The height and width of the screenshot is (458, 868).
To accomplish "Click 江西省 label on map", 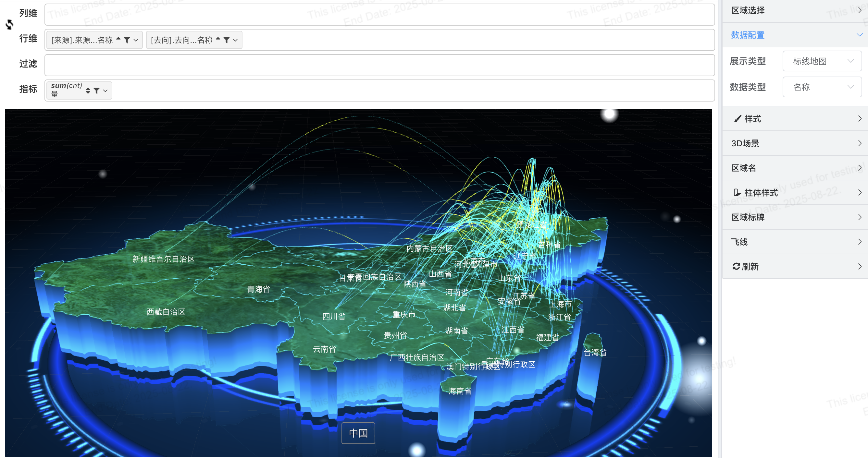I will [513, 330].
